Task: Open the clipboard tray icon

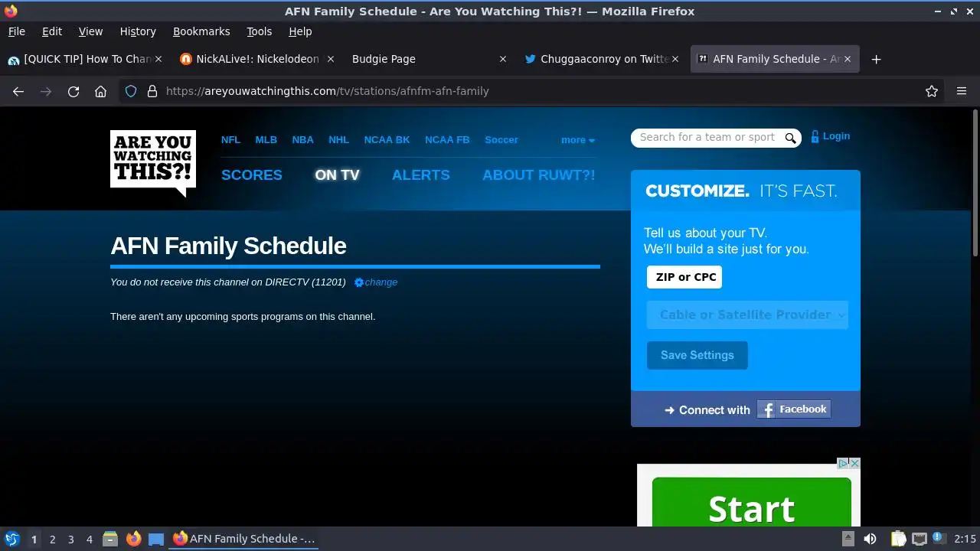Action: [897, 539]
